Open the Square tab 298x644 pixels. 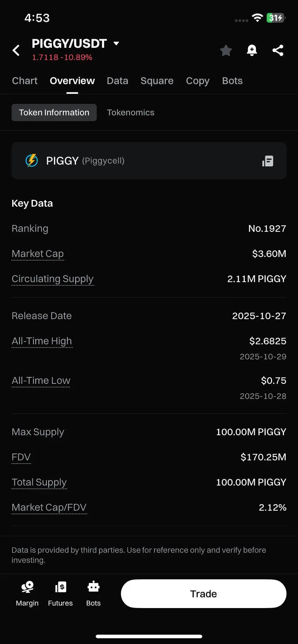point(157,81)
